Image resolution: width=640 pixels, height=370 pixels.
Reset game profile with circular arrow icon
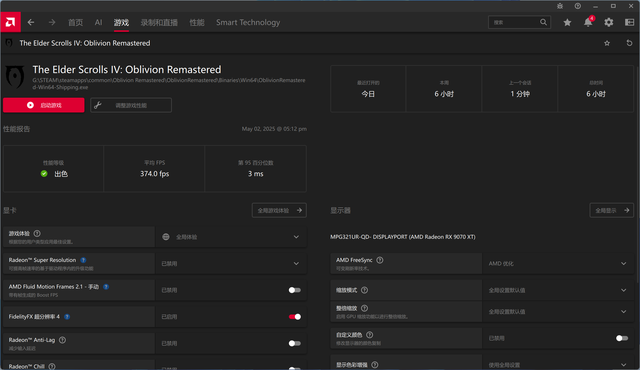click(629, 43)
